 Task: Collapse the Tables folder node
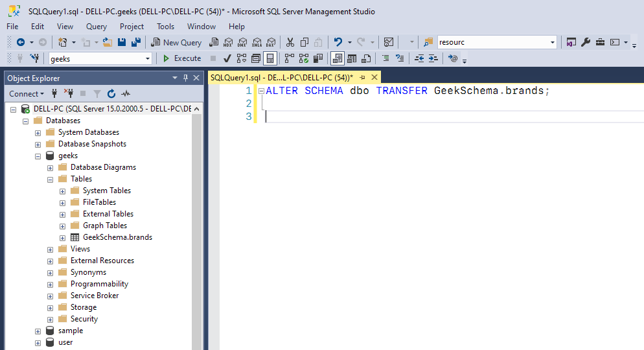(x=50, y=180)
